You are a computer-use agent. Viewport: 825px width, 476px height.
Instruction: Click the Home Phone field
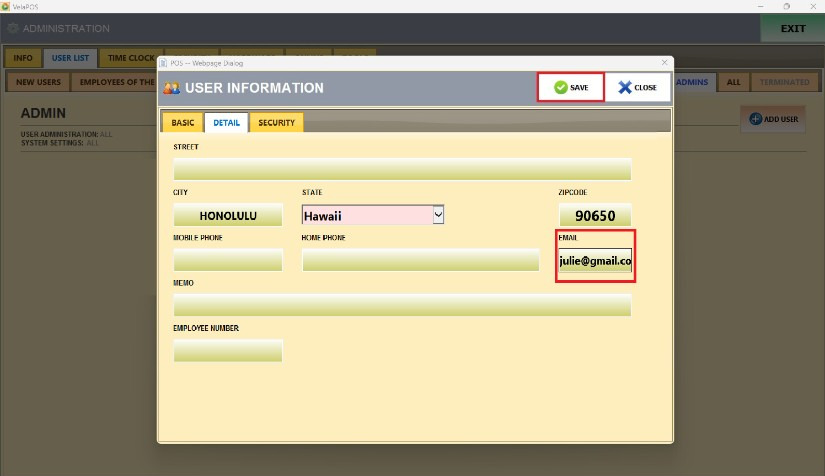[420, 260]
